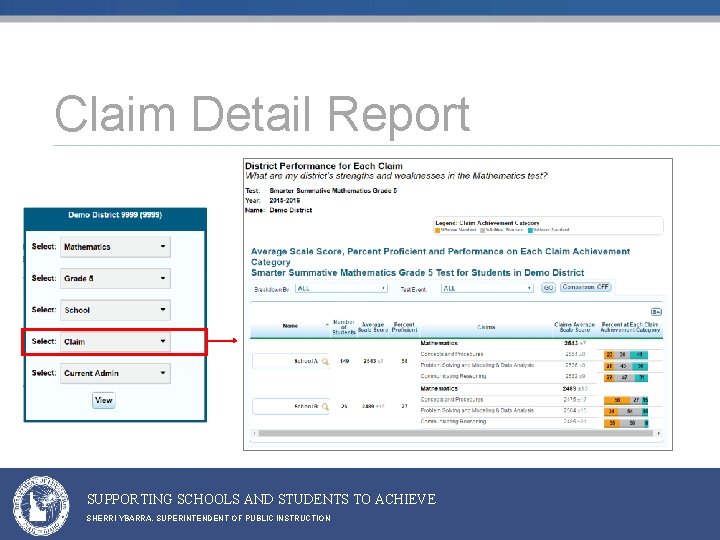720x540 pixels.
Task: Open the School level dropdown
Action: [x=115, y=310]
